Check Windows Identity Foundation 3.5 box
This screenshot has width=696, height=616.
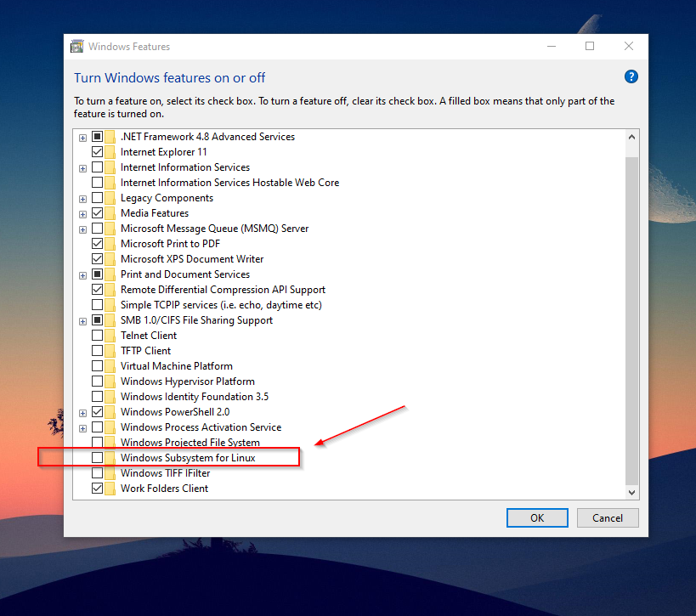pyautogui.click(x=97, y=397)
